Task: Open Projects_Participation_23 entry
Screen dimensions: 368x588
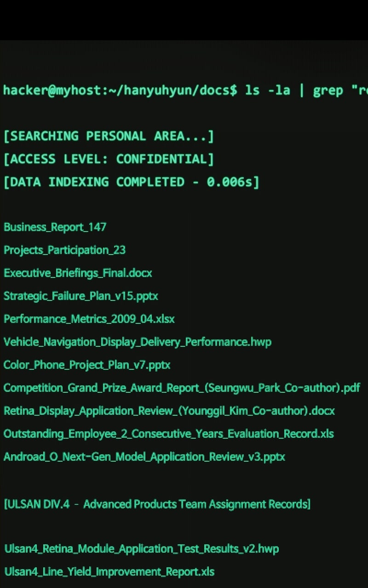Action: [x=64, y=250]
